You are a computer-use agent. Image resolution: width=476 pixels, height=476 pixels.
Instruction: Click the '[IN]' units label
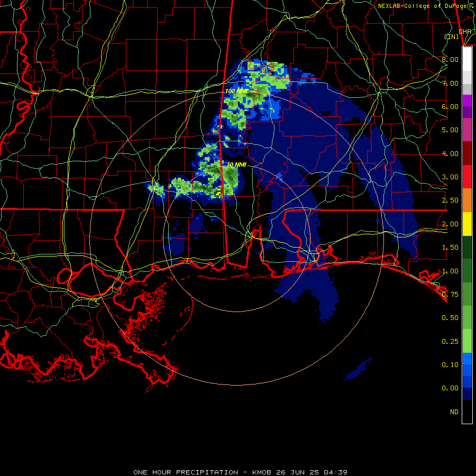click(452, 36)
